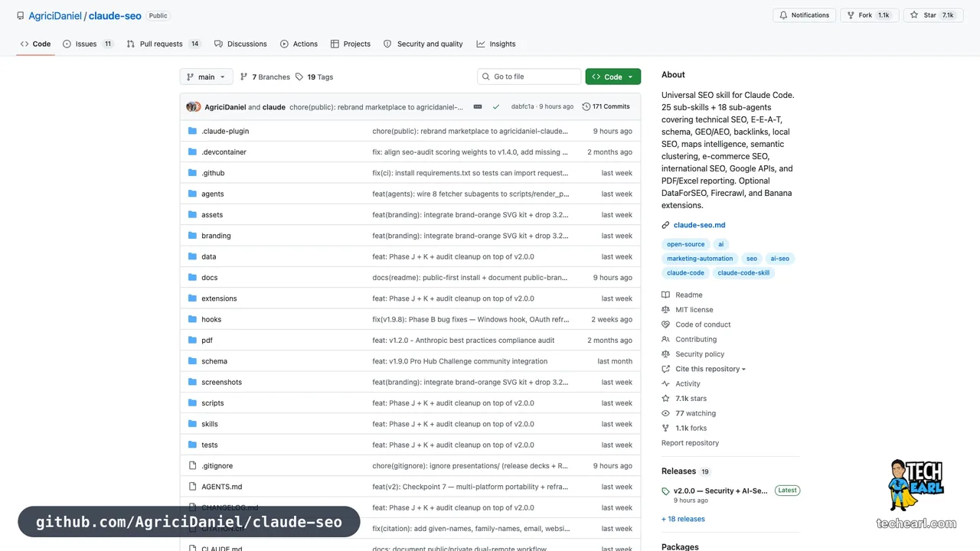
Task: Click the commit status checkmark icon
Action: pos(496,106)
